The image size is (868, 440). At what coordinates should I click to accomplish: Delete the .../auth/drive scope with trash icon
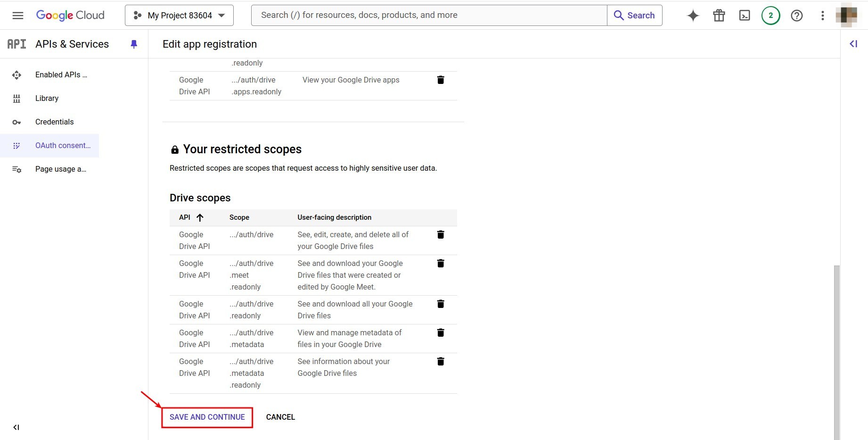(441, 234)
